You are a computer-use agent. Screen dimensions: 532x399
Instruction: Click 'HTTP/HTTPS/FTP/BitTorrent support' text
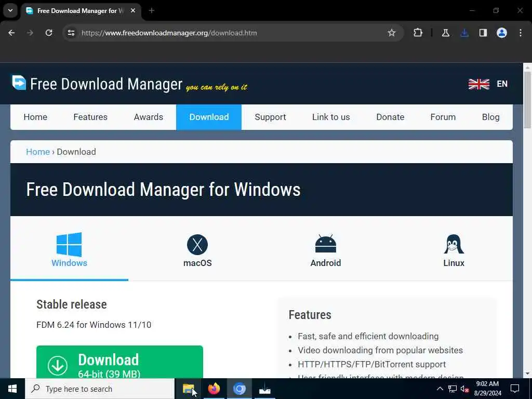372,364
